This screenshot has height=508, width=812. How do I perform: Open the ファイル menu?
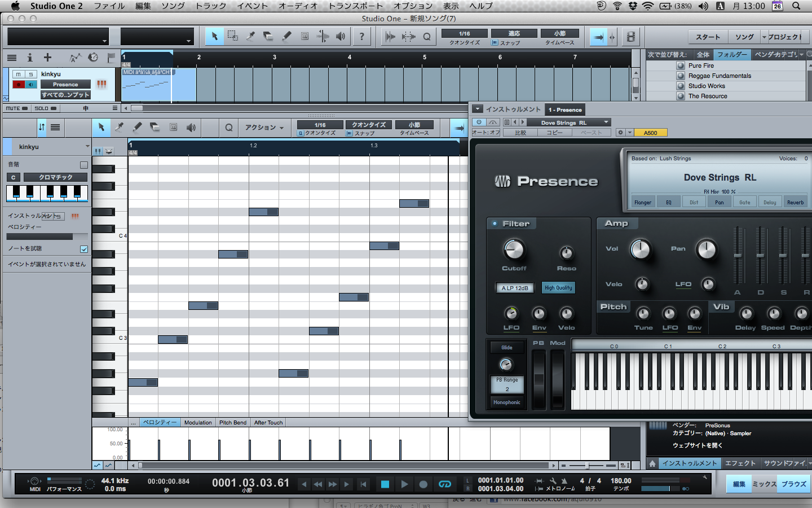[109, 6]
